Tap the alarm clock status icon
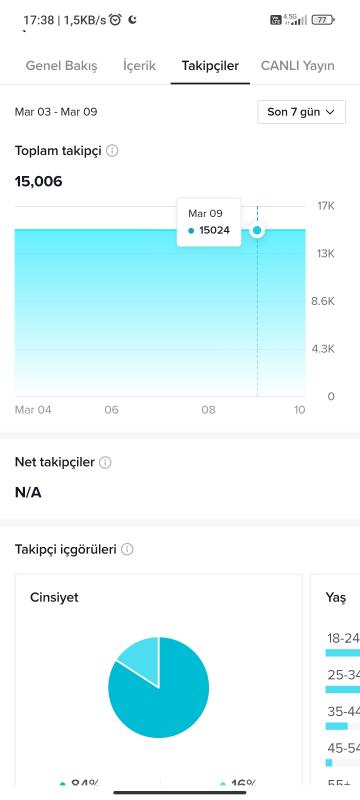 [116, 20]
